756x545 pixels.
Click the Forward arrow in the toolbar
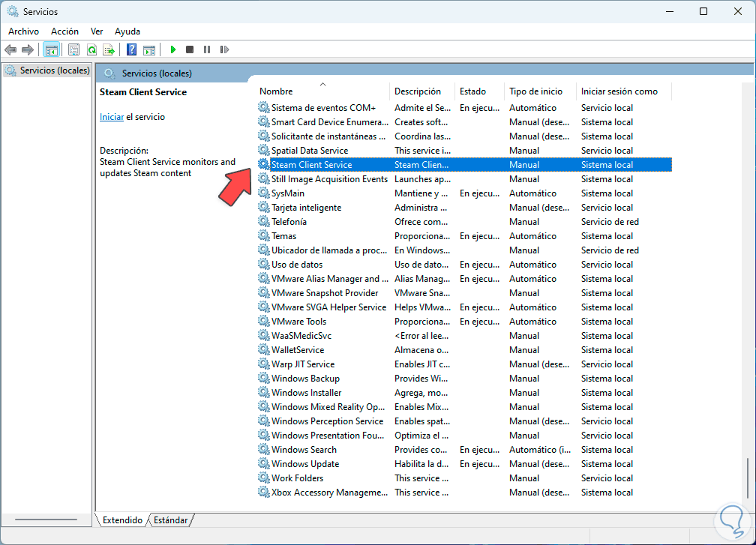[28, 49]
